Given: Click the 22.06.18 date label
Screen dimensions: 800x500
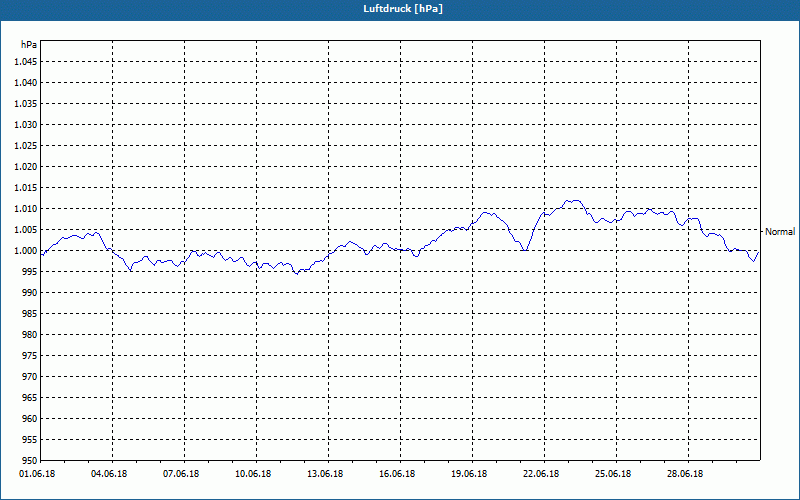Looking at the screenshot, I should [541, 474].
